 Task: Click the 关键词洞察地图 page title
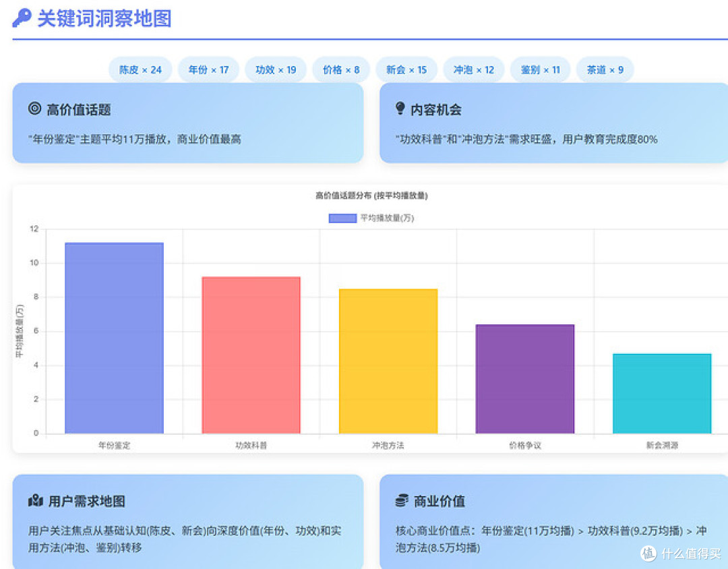(104, 19)
